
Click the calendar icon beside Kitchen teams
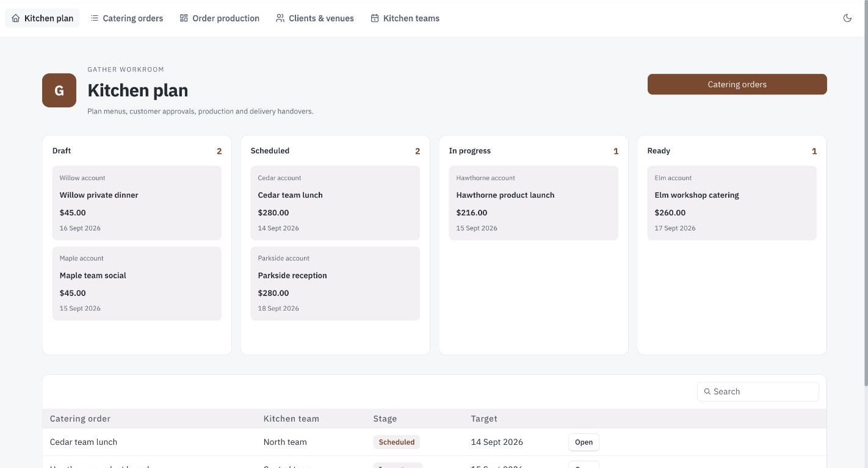click(x=375, y=18)
